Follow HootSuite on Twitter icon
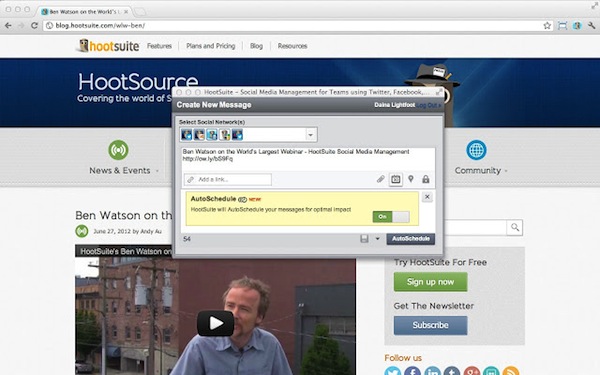The width and height of the screenshot is (600, 375). (x=393, y=371)
